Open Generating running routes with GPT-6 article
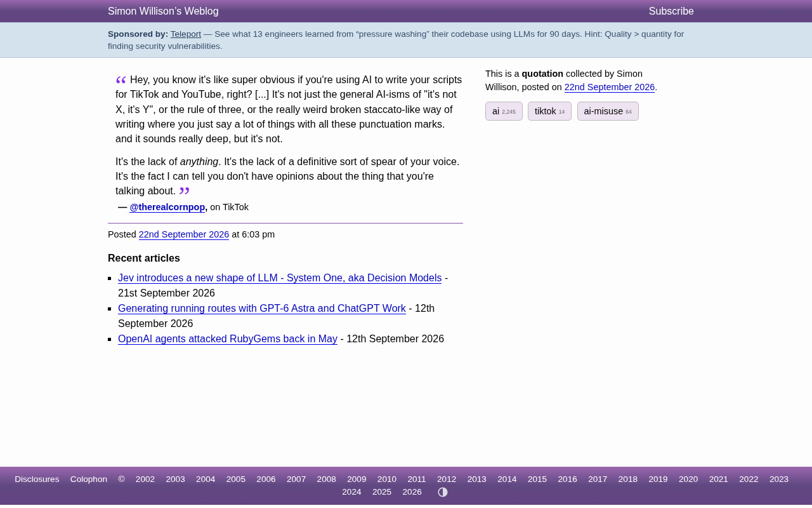The width and height of the screenshot is (812, 508). click(x=262, y=309)
